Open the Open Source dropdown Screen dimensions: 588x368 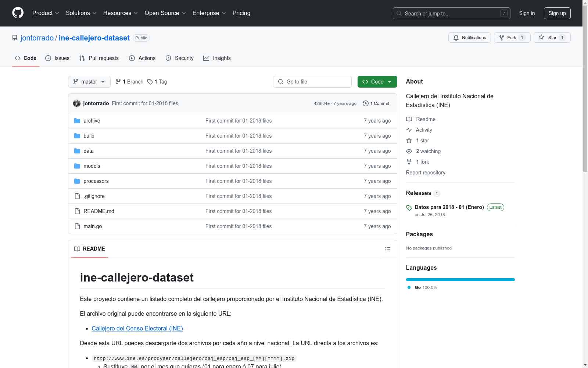click(x=165, y=13)
